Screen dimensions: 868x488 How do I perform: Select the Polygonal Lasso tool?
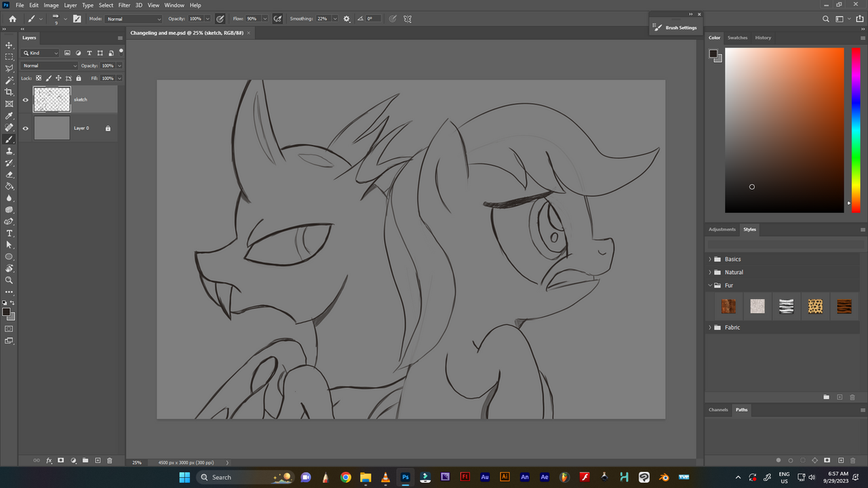(9, 68)
